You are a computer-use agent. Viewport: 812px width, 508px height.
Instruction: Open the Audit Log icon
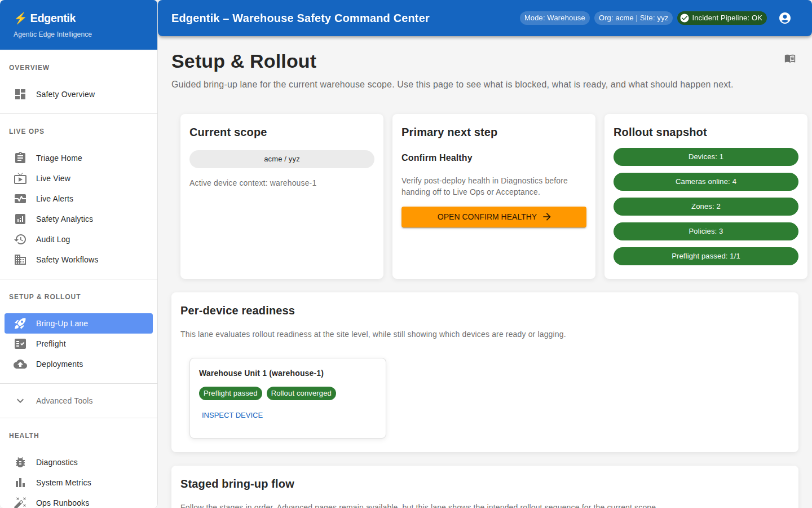tap(20, 239)
